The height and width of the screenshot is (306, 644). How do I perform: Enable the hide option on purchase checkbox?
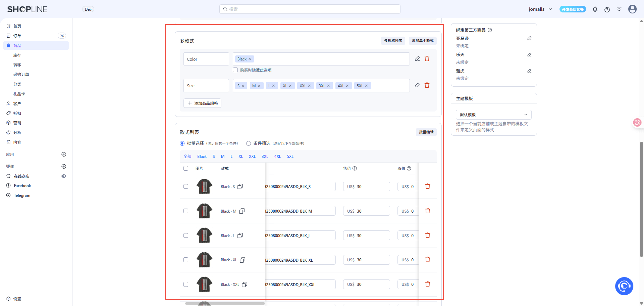click(235, 70)
